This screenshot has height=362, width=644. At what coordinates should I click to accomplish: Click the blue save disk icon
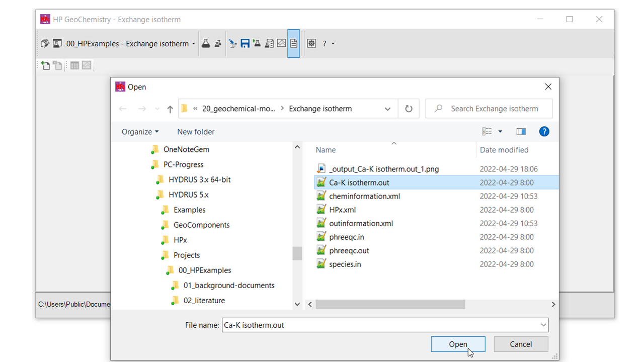pyautogui.click(x=245, y=44)
